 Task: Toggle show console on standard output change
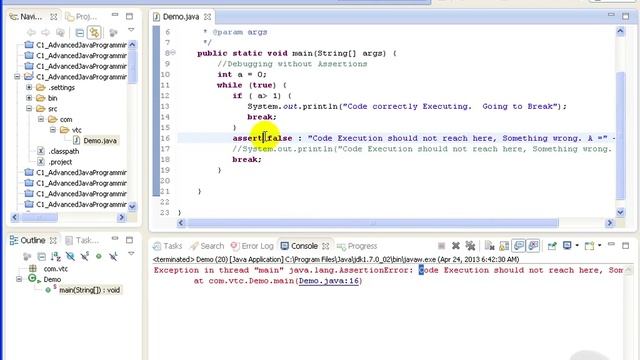tap(519, 246)
